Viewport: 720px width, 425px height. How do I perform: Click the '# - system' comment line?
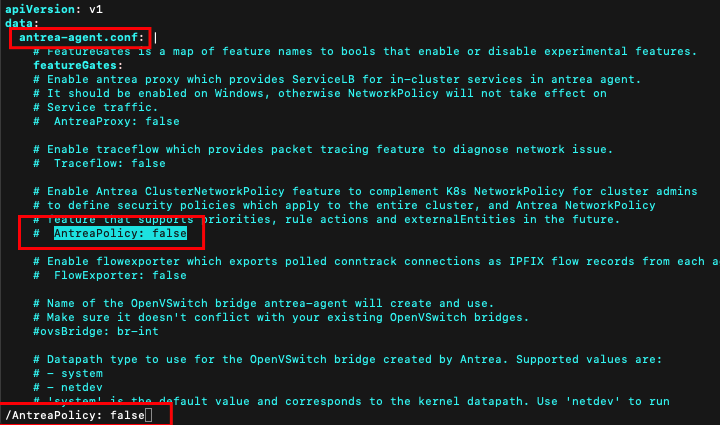coord(68,374)
